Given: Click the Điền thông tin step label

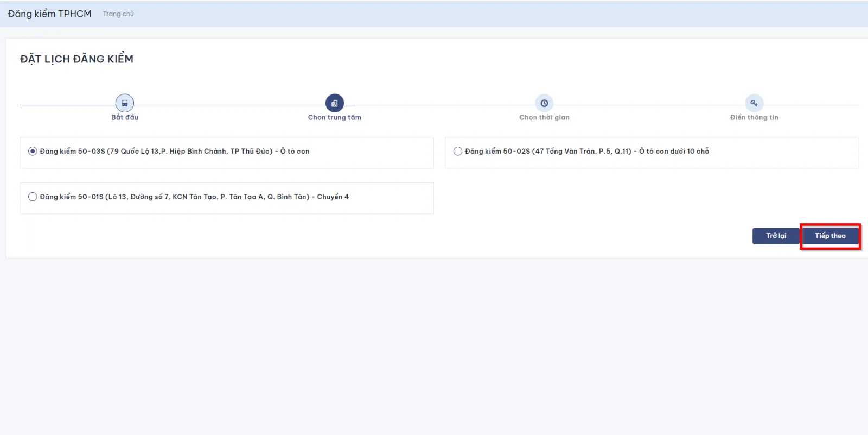Looking at the screenshot, I should pyautogui.click(x=754, y=117).
